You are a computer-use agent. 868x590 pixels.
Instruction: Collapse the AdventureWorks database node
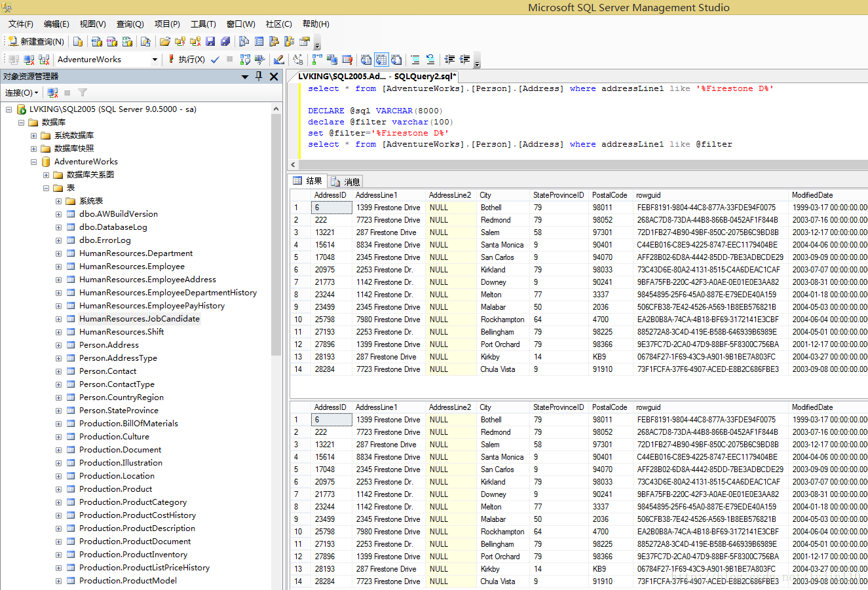click(33, 162)
